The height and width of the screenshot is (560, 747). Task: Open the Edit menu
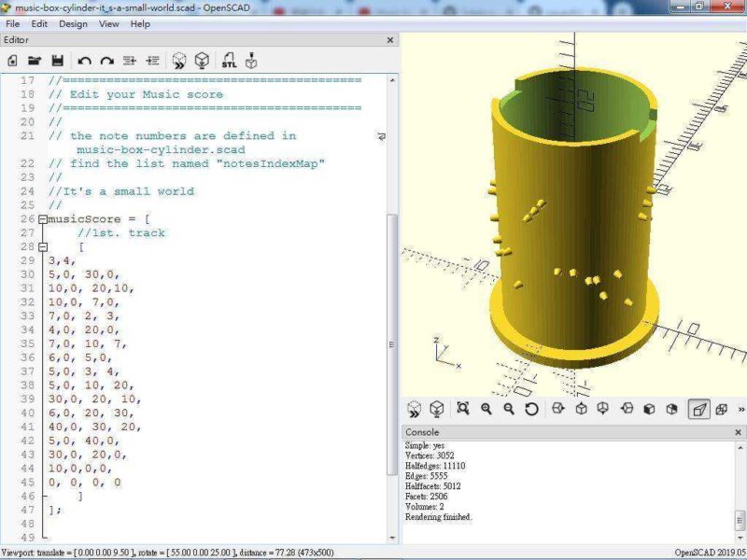[39, 24]
